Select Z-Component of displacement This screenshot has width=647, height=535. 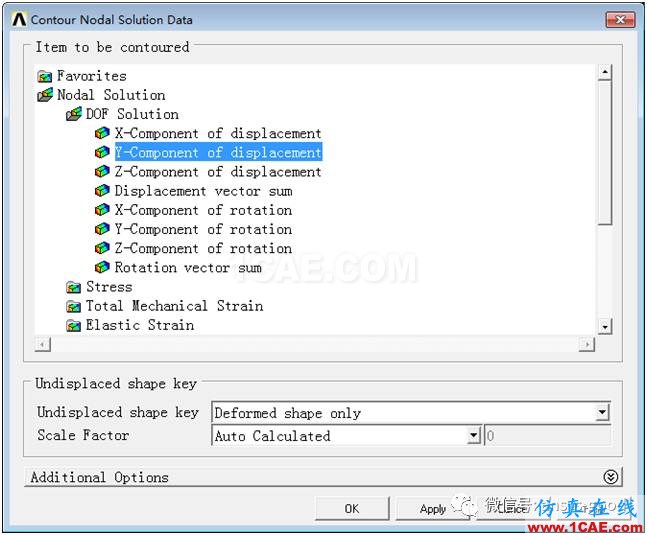click(218, 172)
